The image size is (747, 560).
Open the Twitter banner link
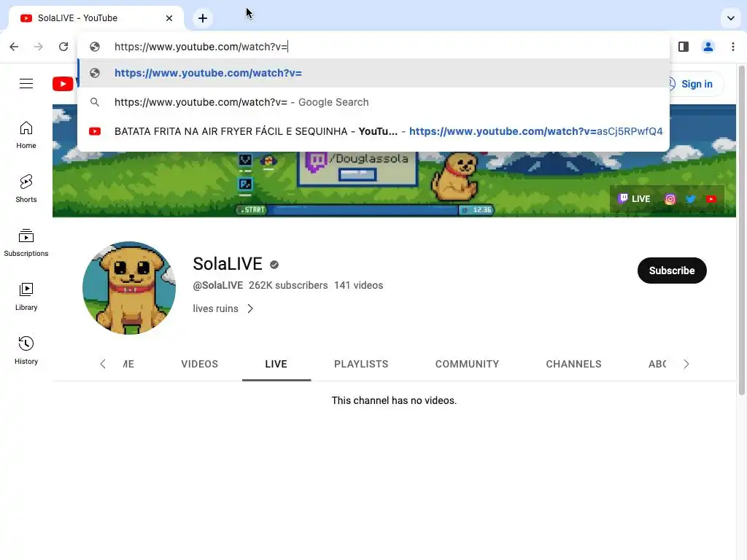691,199
